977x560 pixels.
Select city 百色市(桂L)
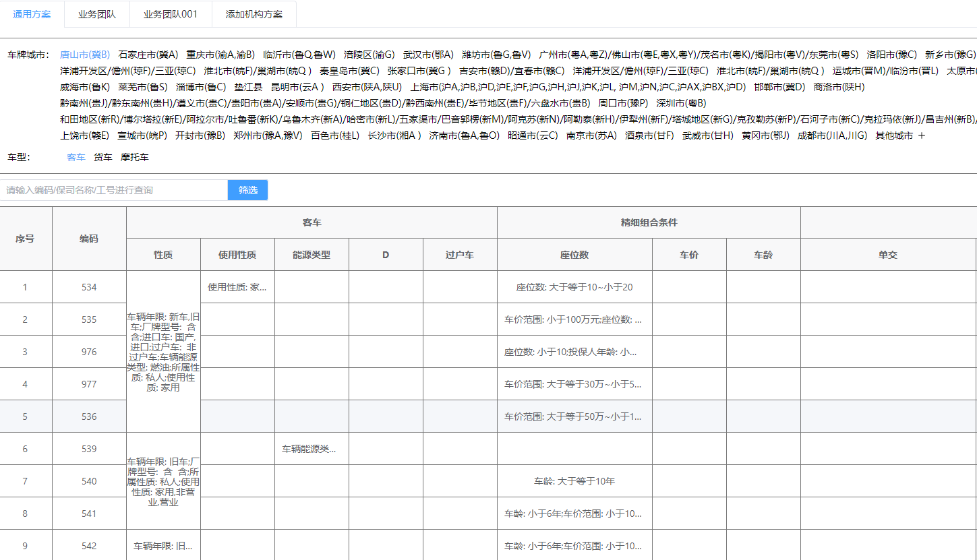pos(335,135)
